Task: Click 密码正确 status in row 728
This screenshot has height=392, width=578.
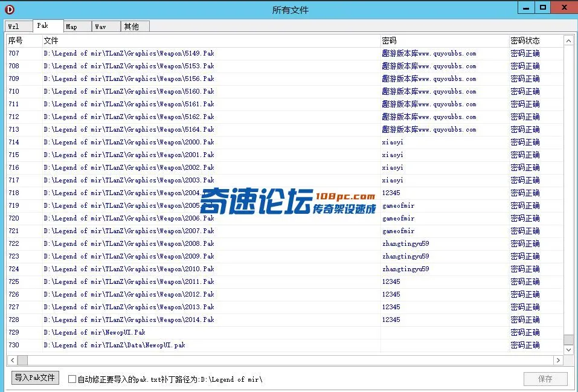Action: pyautogui.click(x=525, y=320)
